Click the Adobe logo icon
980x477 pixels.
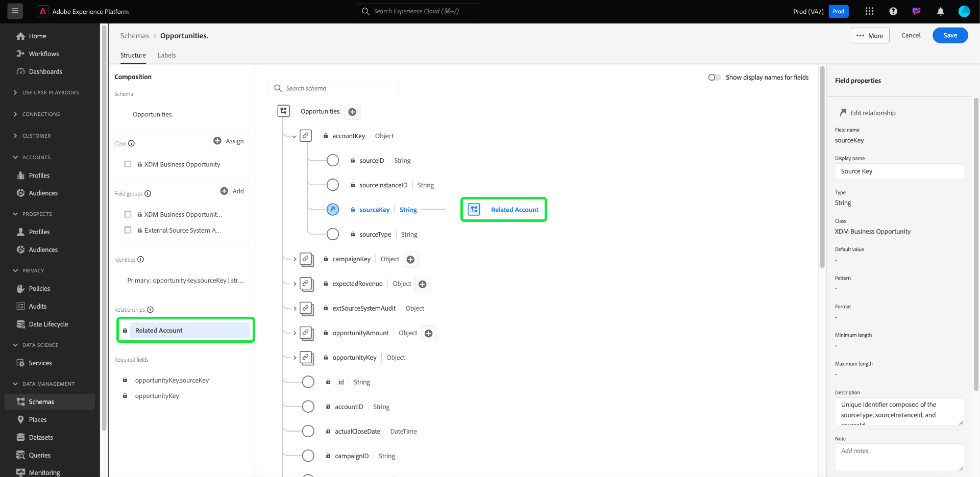coord(43,11)
